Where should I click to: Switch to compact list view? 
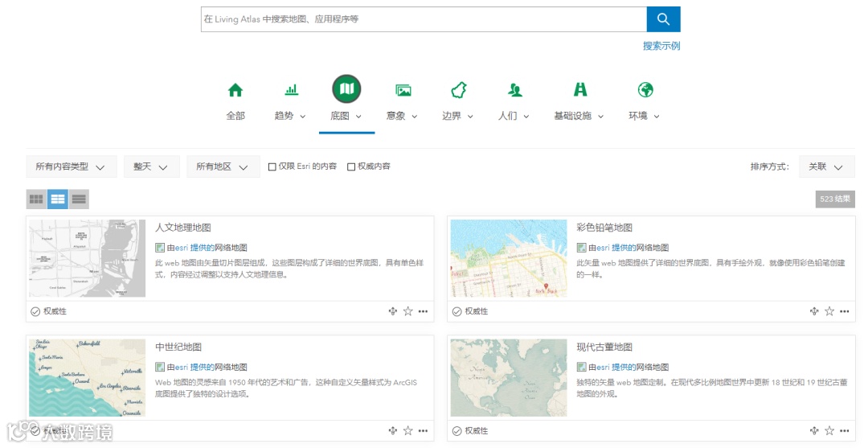(x=79, y=199)
